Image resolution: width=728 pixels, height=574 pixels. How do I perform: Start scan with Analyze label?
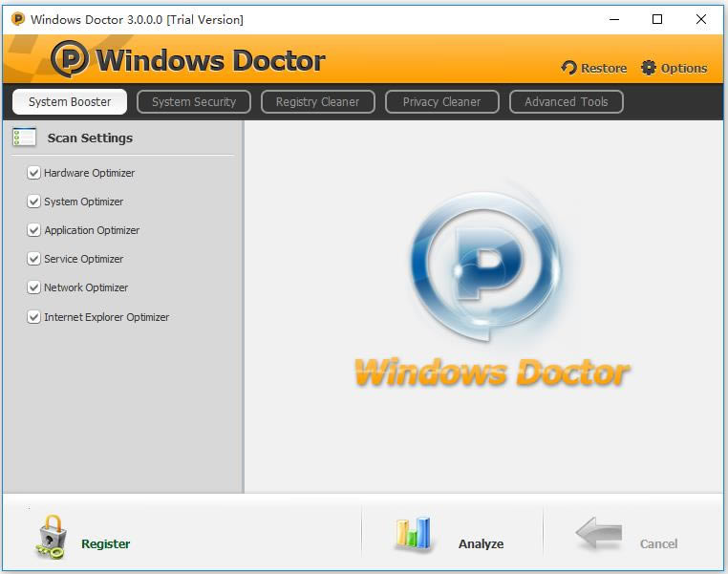pos(481,543)
